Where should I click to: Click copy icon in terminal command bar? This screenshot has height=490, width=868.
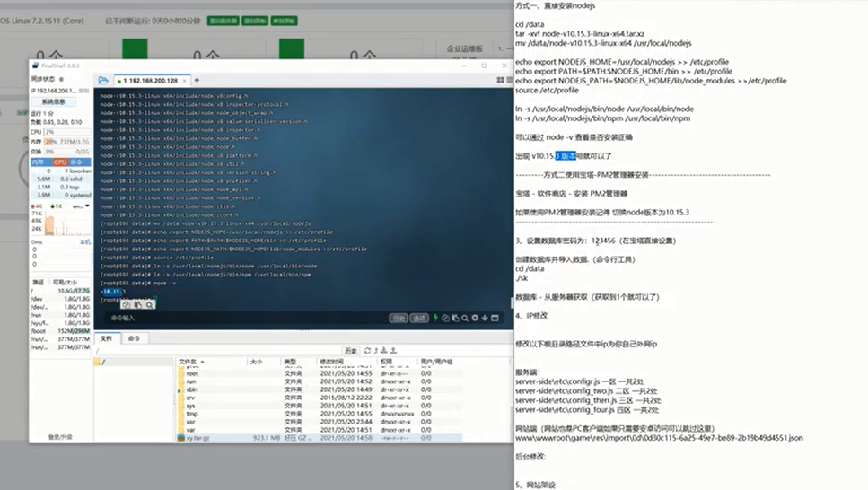tap(445, 318)
